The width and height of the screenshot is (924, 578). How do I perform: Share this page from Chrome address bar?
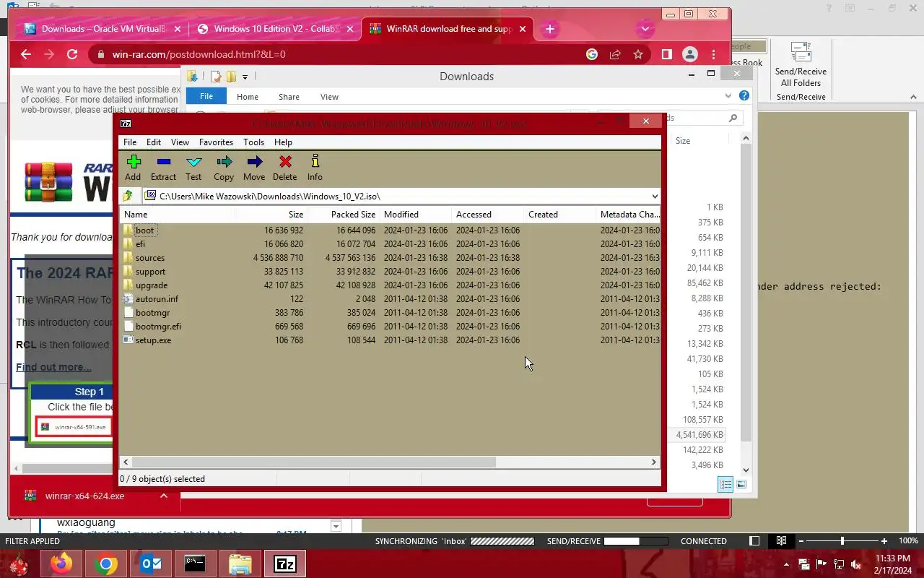pyautogui.click(x=615, y=54)
